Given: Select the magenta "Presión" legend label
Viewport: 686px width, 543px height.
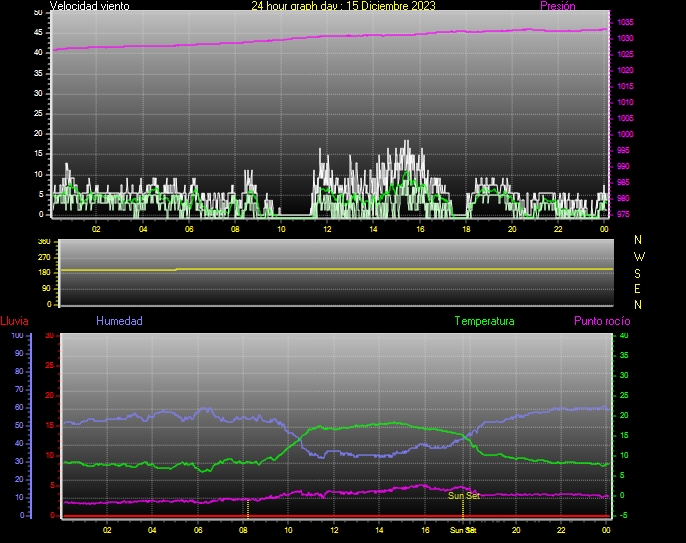Looking at the screenshot, I should [558, 6].
